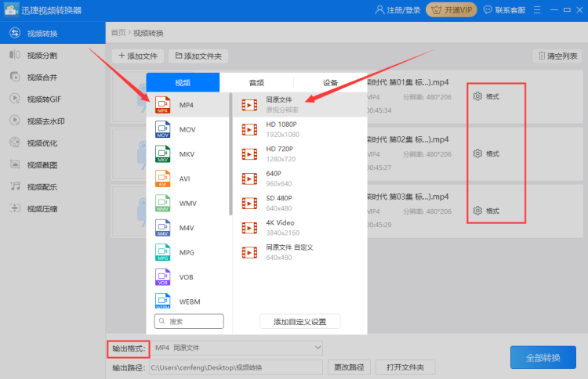Viewport: 588px width, 379px height.
Task: Expand 输出格式 dropdown
Action: pos(318,348)
